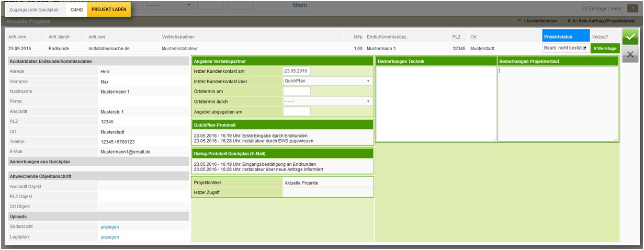Click the Sortierfunktion triangle icon
Image resolution: width=644 pixels, height=250 pixels.
click(x=519, y=21)
